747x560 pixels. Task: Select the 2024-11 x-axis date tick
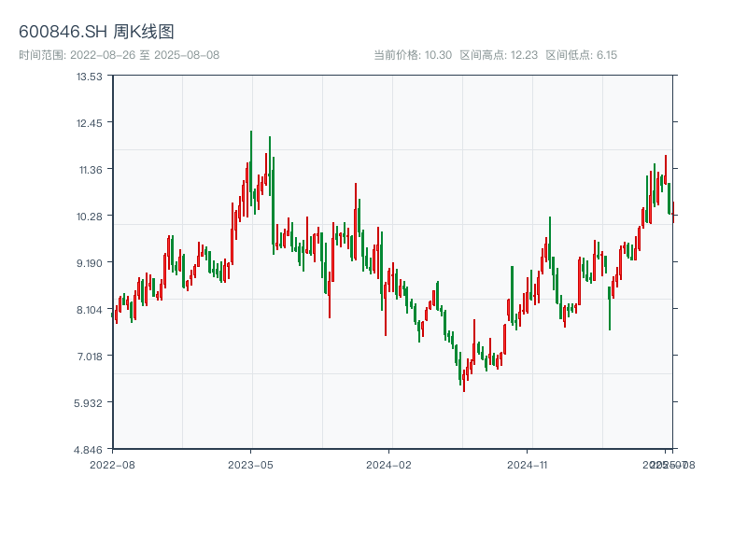(x=528, y=464)
